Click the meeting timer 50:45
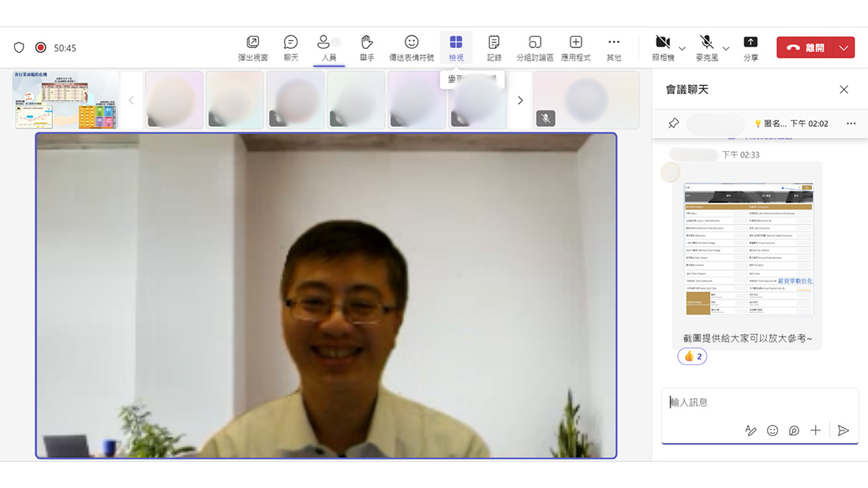 [x=65, y=48]
